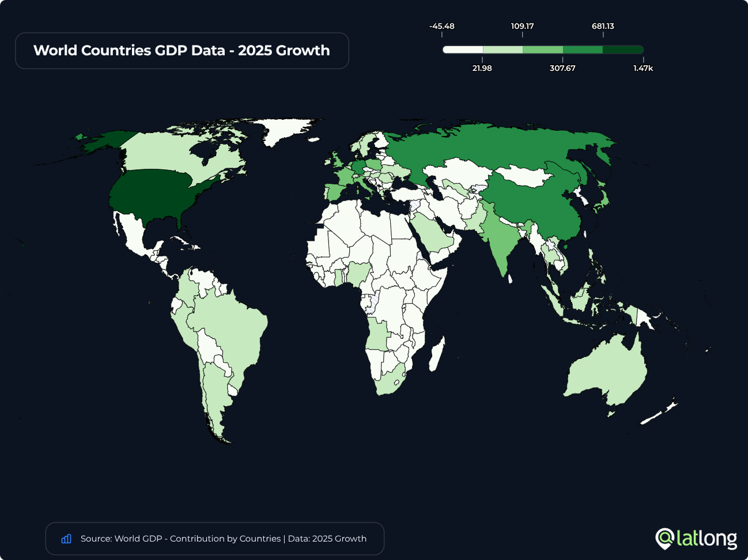Click Spain on the map

pyautogui.click(x=334, y=192)
